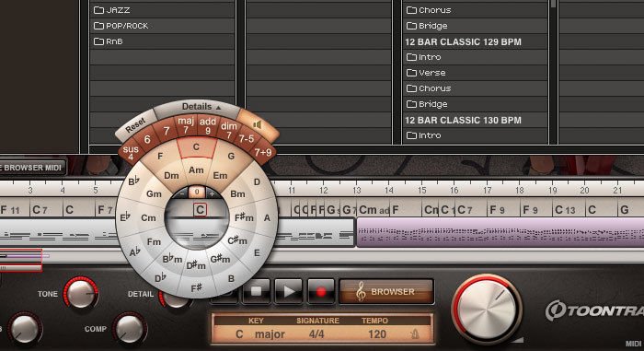Image resolution: width=644 pixels, height=351 pixels.
Task: Click the C key value in display
Action: (239, 333)
